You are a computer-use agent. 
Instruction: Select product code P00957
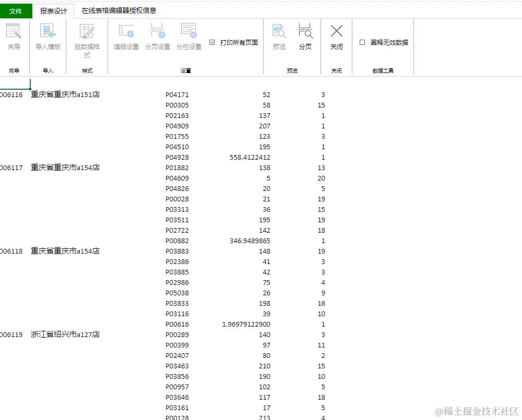177,387
